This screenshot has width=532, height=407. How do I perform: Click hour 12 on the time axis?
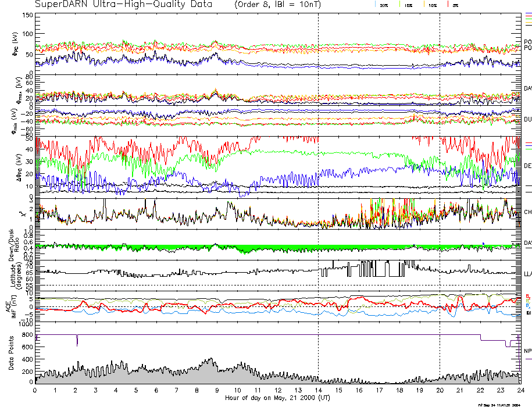pyautogui.click(x=278, y=390)
